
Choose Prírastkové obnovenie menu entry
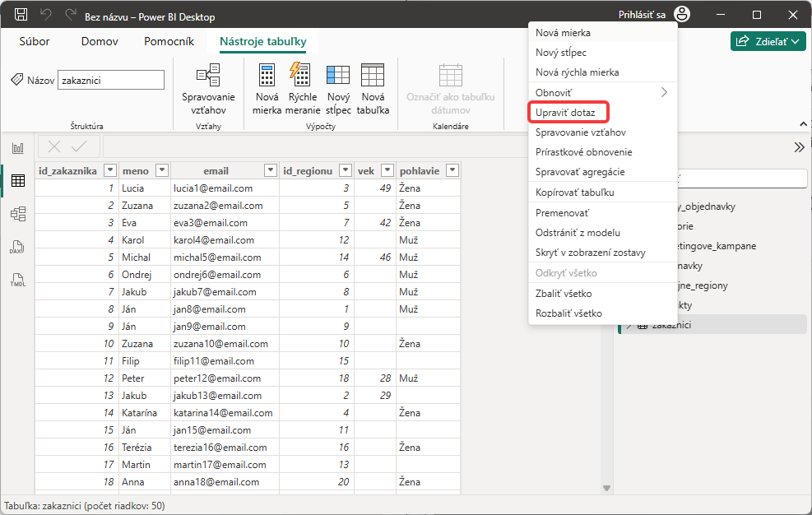tap(603, 152)
